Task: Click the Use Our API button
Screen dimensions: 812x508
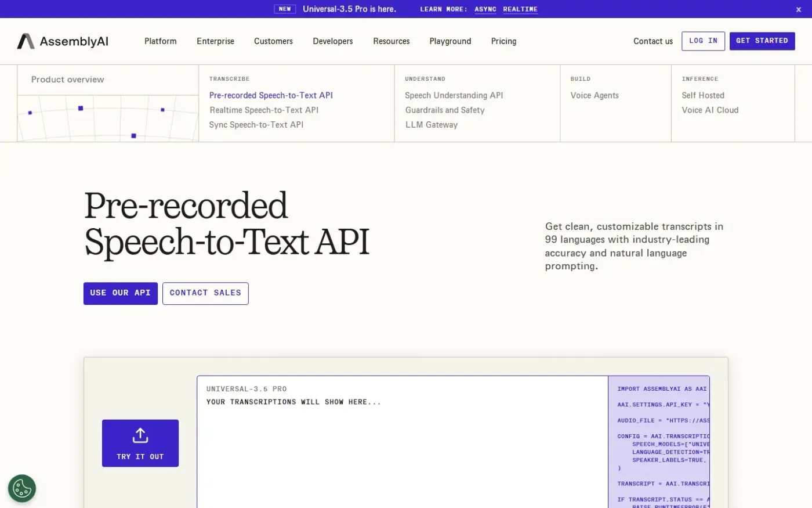Action: pyautogui.click(x=121, y=293)
